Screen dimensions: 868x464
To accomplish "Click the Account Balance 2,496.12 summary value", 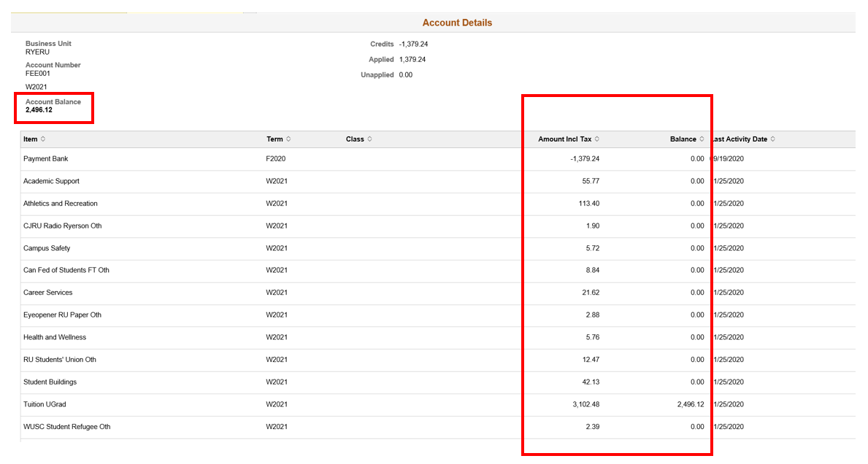I will point(39,110).
